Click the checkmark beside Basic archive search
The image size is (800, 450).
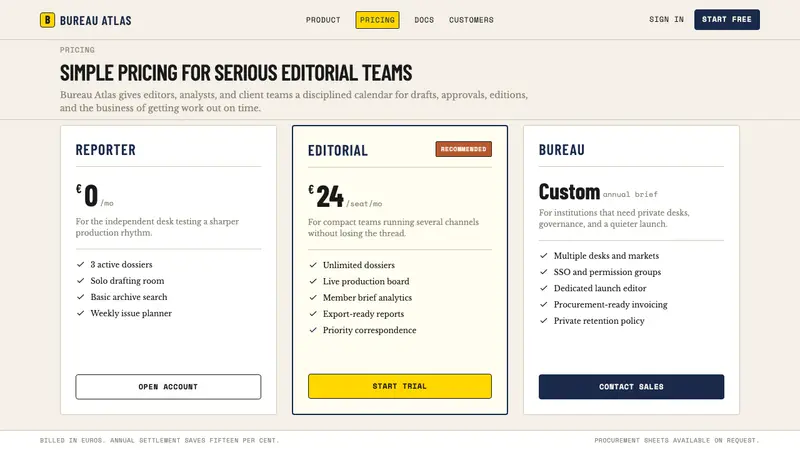[80, 297]
